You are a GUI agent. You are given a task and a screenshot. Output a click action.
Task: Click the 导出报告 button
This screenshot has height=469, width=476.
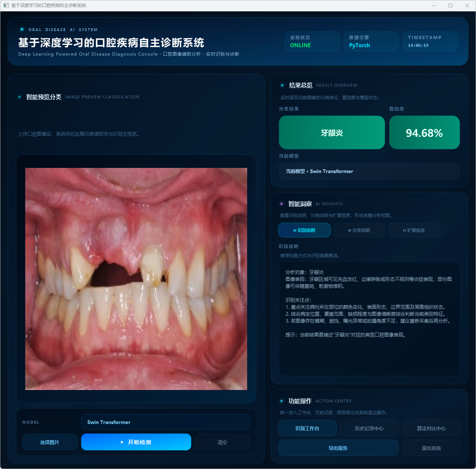pyautogui.click(x=338, y=448)
